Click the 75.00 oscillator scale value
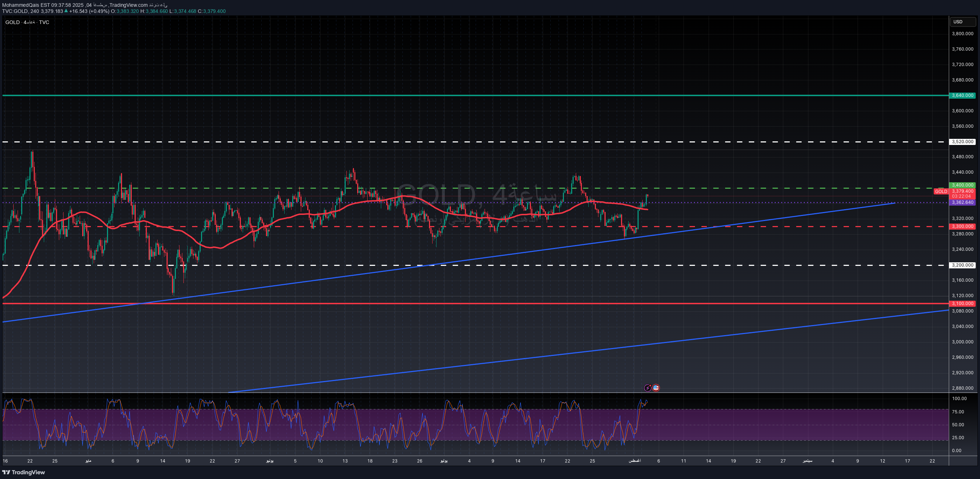This screenshot has width=980, height=479. click(958, 412)
